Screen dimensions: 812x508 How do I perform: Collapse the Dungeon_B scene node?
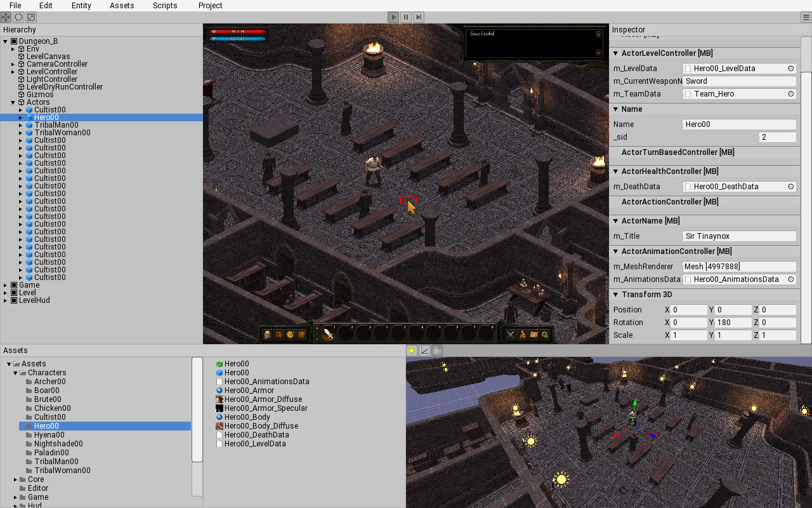click(x=6, y=41)
